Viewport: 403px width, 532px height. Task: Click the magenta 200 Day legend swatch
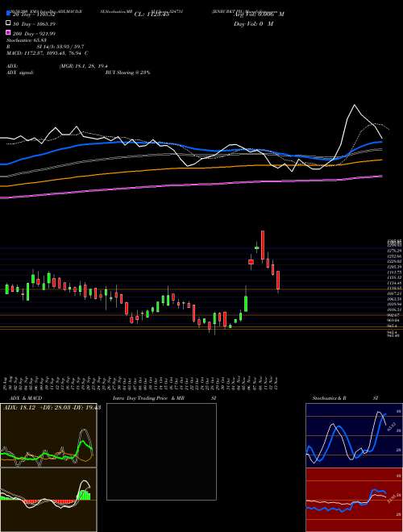point(8,33)
